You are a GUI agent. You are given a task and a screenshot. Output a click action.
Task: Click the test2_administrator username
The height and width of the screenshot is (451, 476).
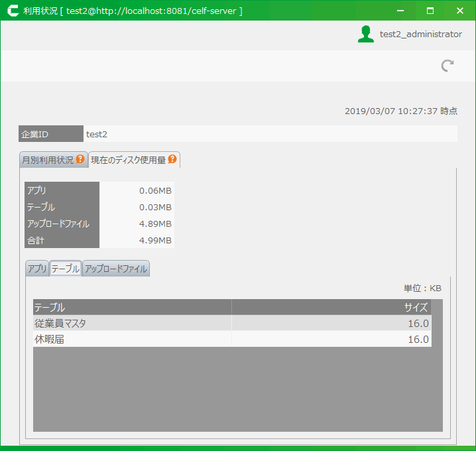420,34
